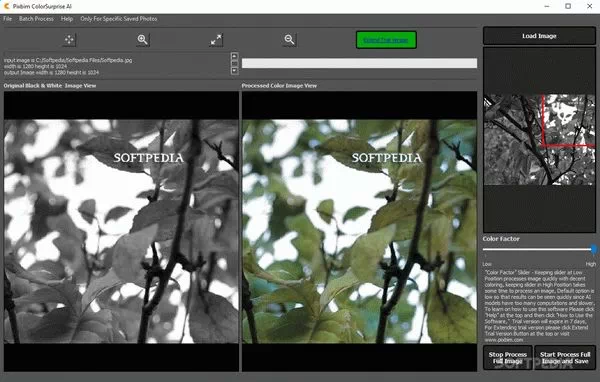Screen dimensions: 600x382
Task: Click the fit-to-view expand arrows icon
Action: pos(216,40)
